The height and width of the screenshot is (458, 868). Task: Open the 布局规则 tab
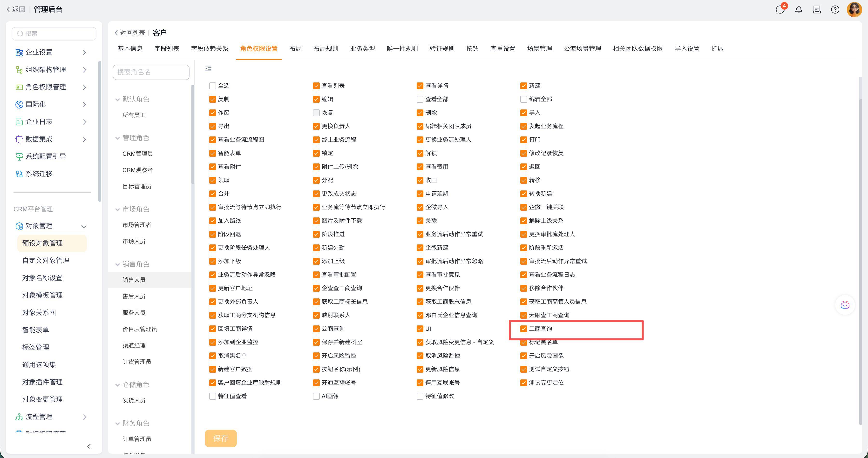coord(325,48)
